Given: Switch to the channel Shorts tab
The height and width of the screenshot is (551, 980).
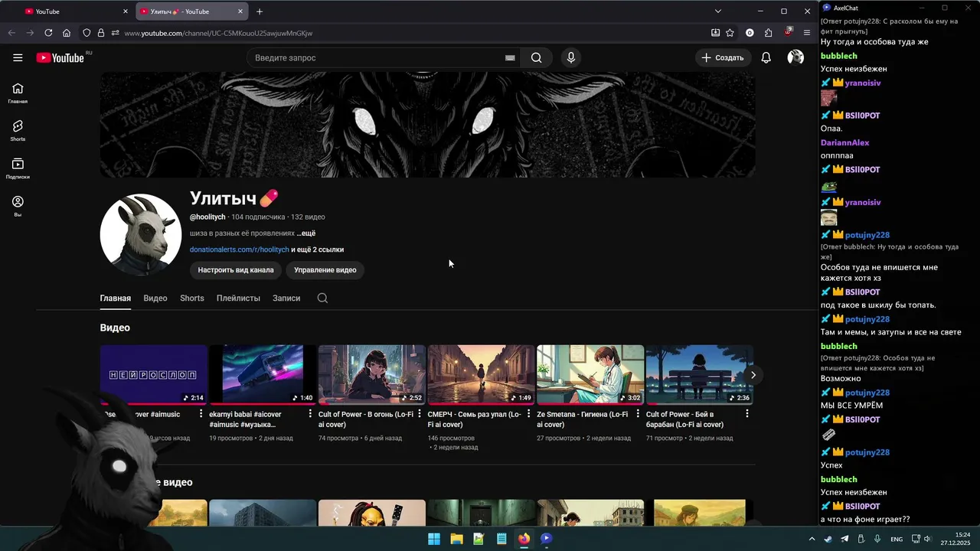Looking at the screenshot, I should [x=192, y=298].
